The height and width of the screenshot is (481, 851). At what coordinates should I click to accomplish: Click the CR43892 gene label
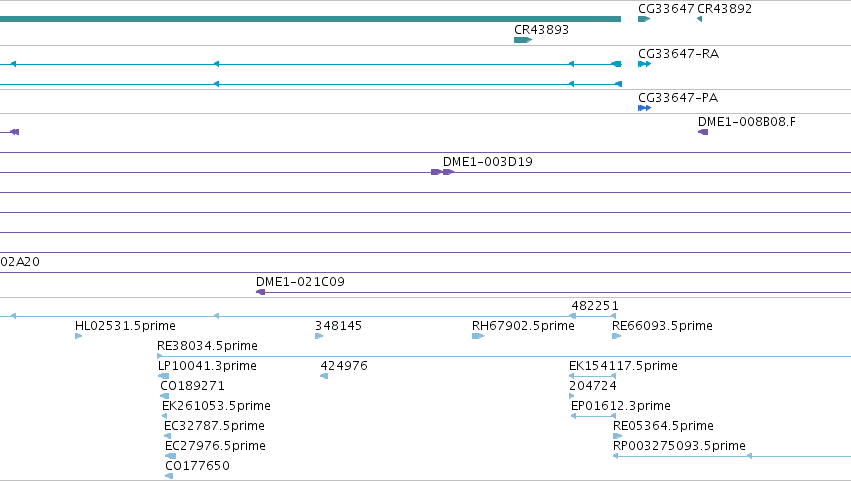[x=724, y=9]
